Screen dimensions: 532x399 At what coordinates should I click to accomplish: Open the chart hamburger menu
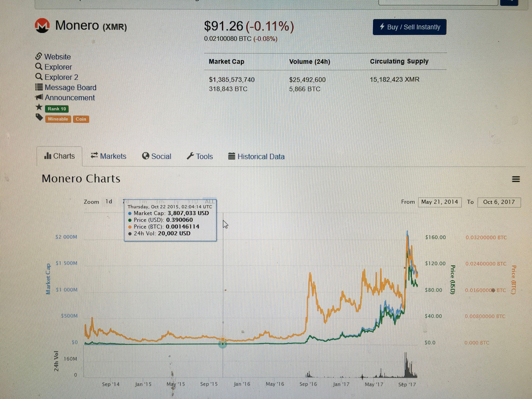click(x=516, y=179)
